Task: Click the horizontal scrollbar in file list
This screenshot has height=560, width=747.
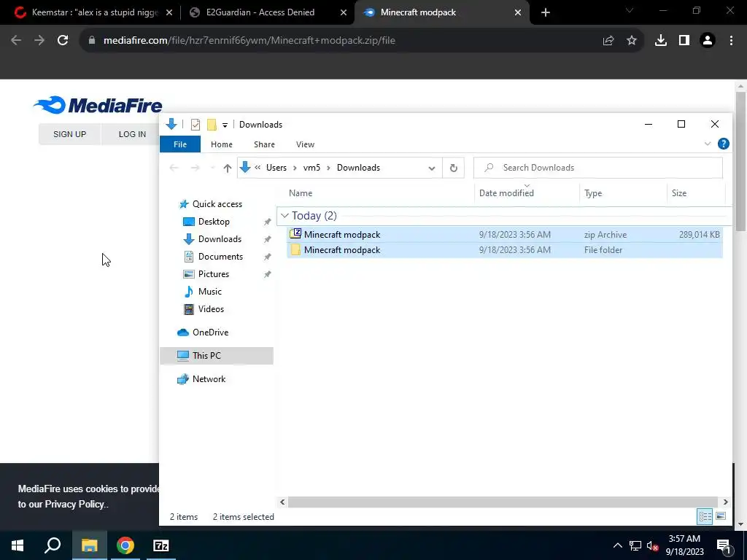Action: click(x=503, y=502)
